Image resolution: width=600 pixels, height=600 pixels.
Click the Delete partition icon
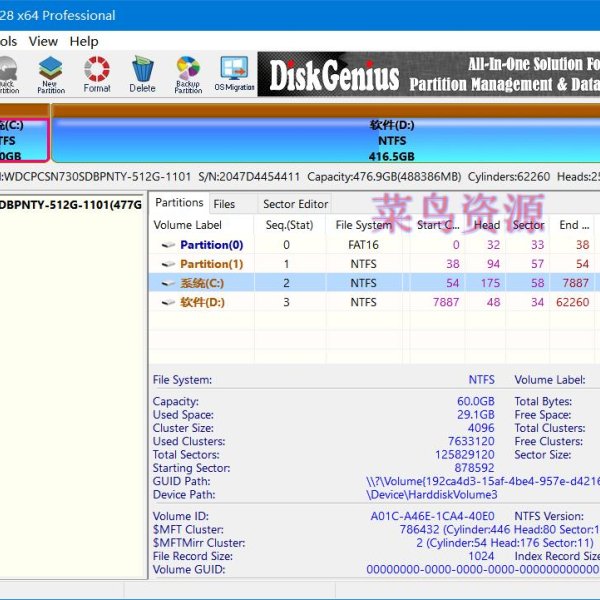point(142,75)
